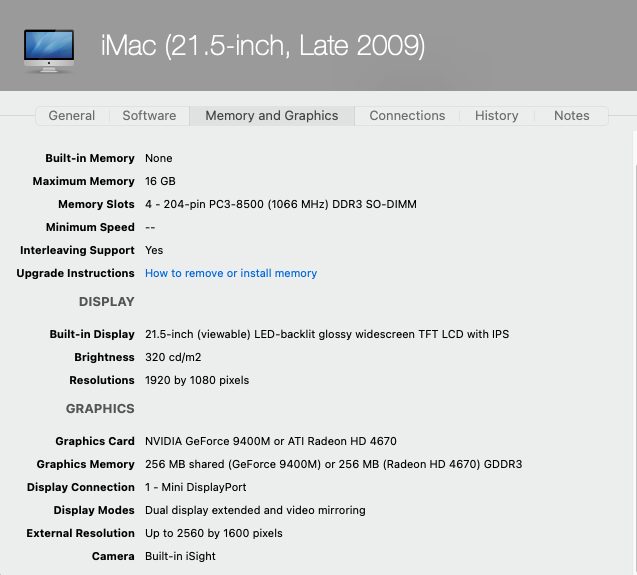Click the 'Display Connection' label
Screen dimensions: 637x575
[x=81, y=487]
